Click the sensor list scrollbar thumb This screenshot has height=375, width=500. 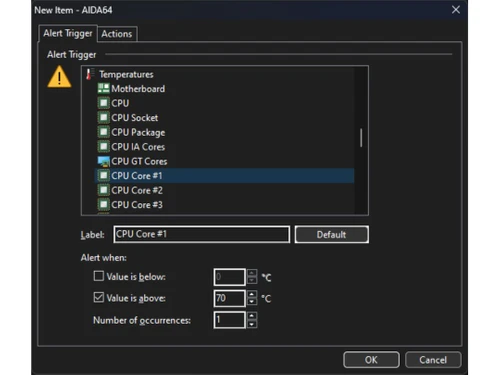(361, 138)
